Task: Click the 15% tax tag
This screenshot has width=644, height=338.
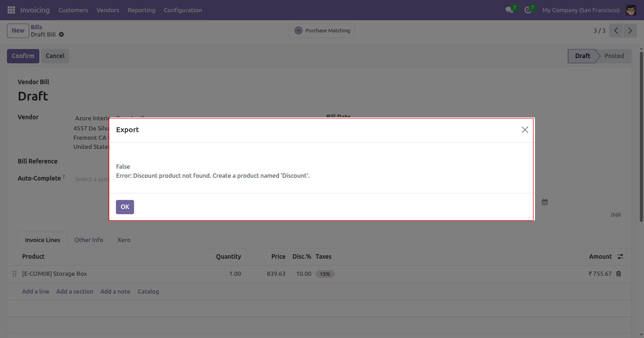Action: tap(325, 274)
